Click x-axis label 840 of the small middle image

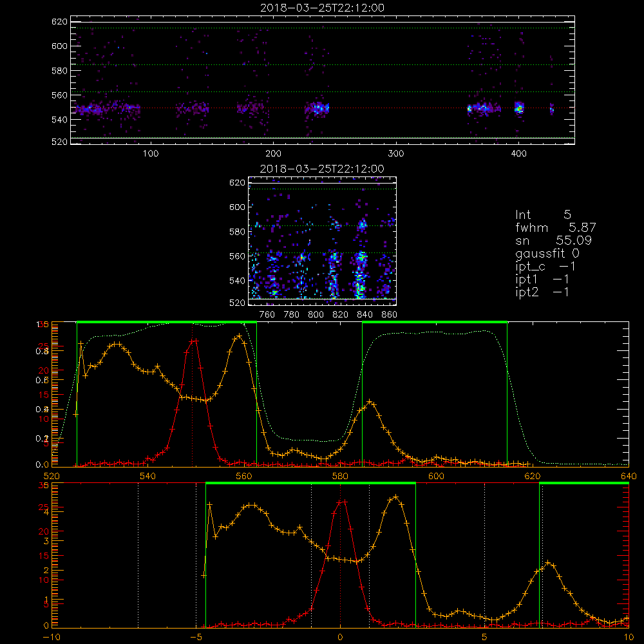tap(365, 315)
